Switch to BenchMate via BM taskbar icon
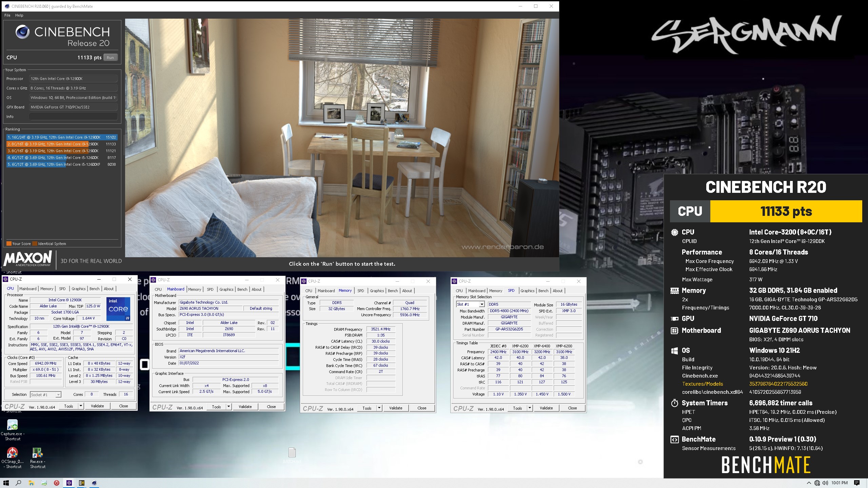This screenshot has height=488, width=868. tap(82, 483)
